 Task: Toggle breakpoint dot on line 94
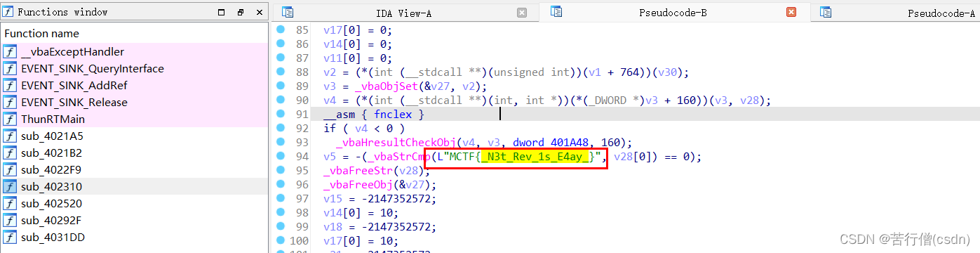point(281,156)
